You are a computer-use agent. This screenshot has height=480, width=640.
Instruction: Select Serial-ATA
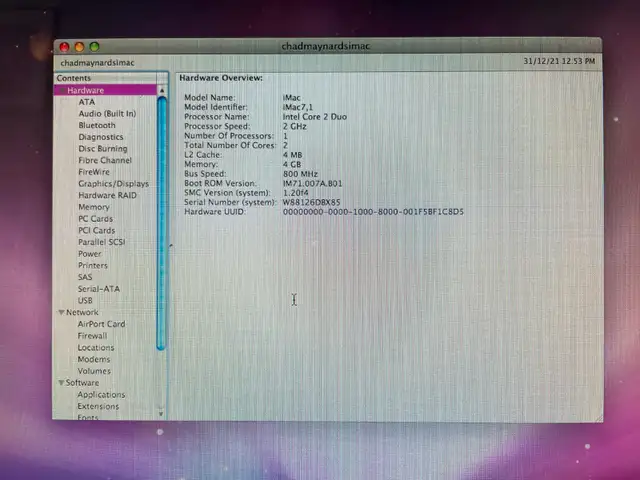[x=99, y=289]
